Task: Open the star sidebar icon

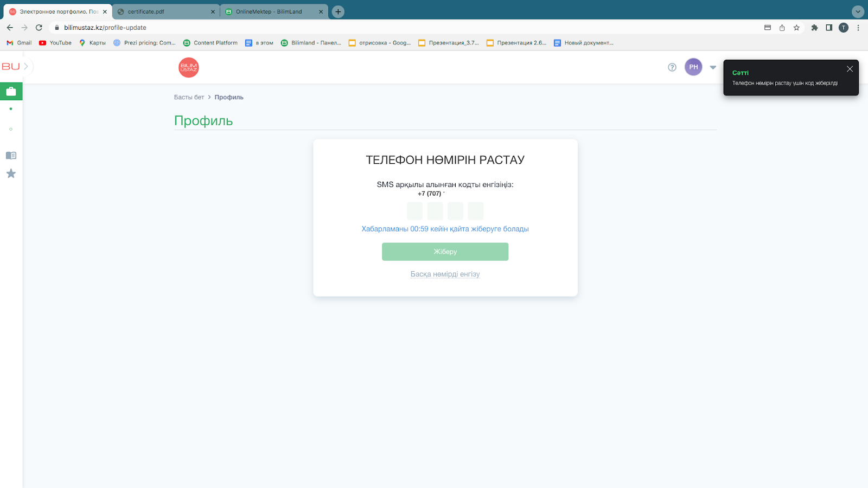Action: 11,174
